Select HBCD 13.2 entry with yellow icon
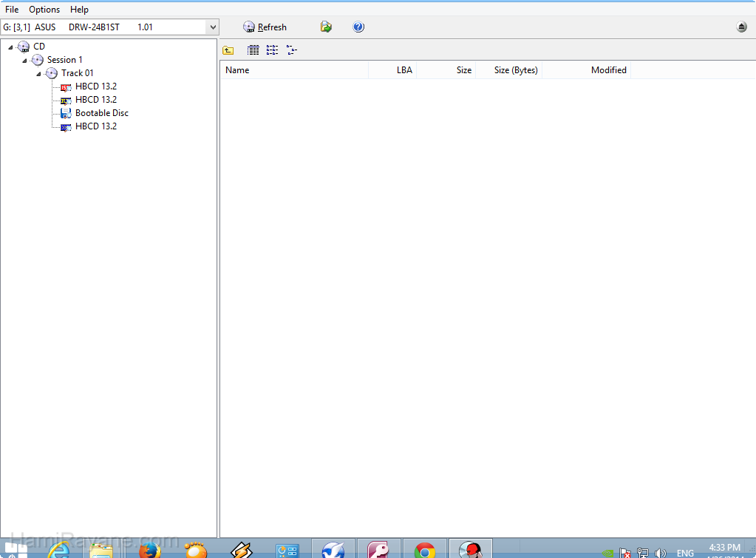756x558 pixels. [96, 100]
